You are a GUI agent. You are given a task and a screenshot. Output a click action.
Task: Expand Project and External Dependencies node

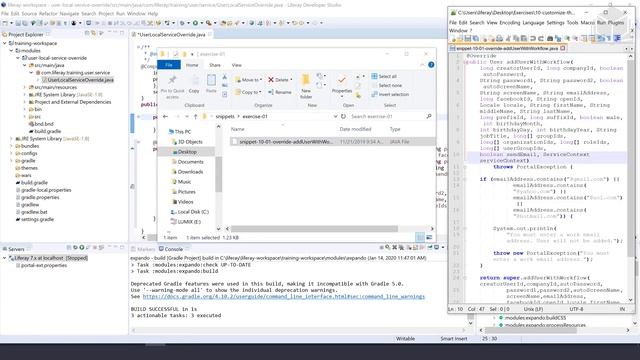(x=24, y=102)
